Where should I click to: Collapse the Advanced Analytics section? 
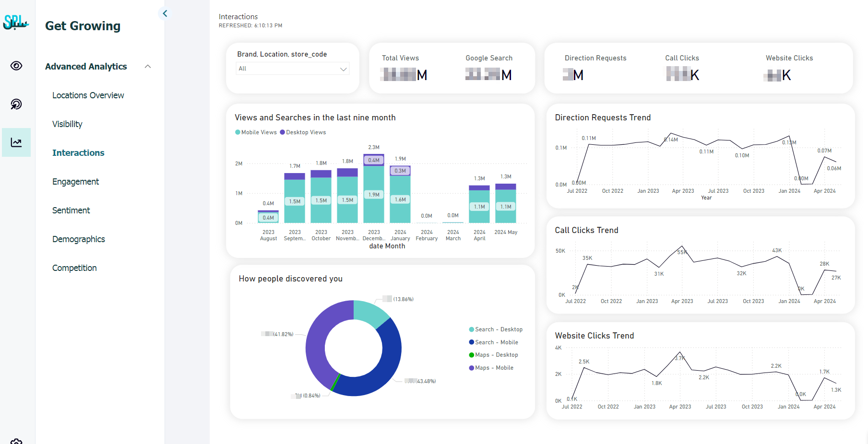(x=148, y=67)
